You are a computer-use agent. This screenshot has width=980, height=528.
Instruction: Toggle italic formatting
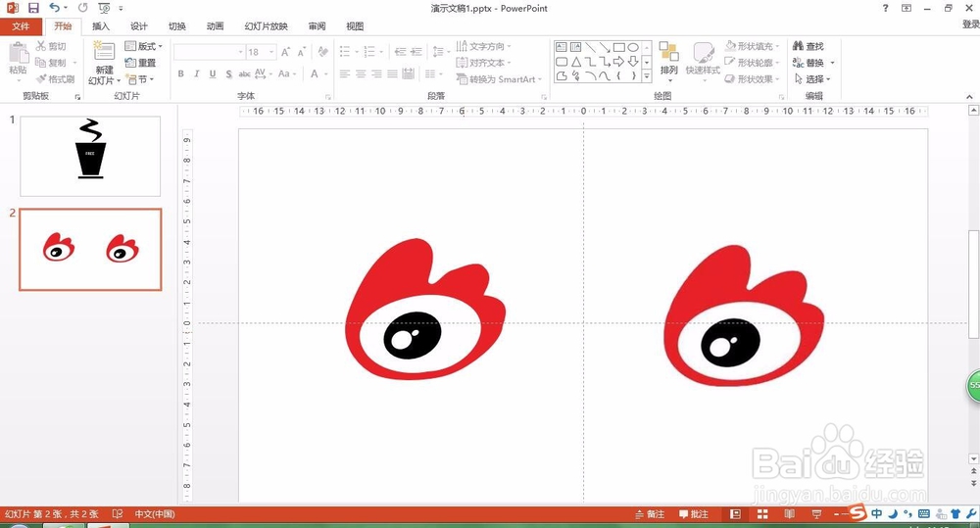pyautogui.click(x=196, y=73)
